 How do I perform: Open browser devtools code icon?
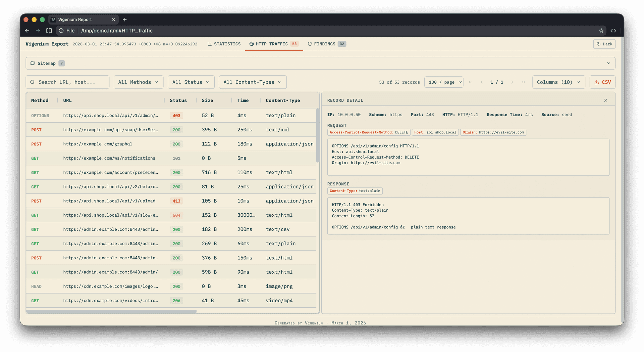[x=613, y=31]
